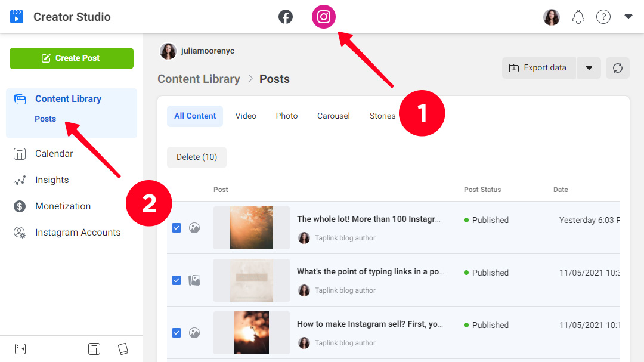644x362 pixels.
Task: Switch to the Photo tab
Action: [x=287, y=116]
